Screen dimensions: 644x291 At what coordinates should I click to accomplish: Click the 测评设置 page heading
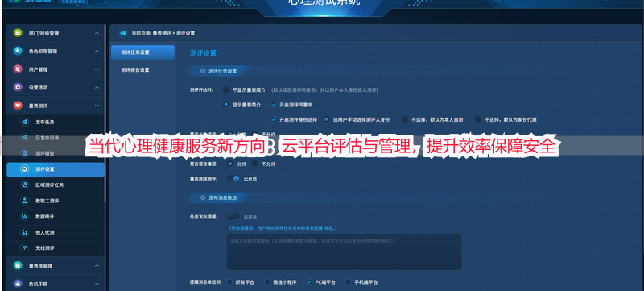point(203,53)
